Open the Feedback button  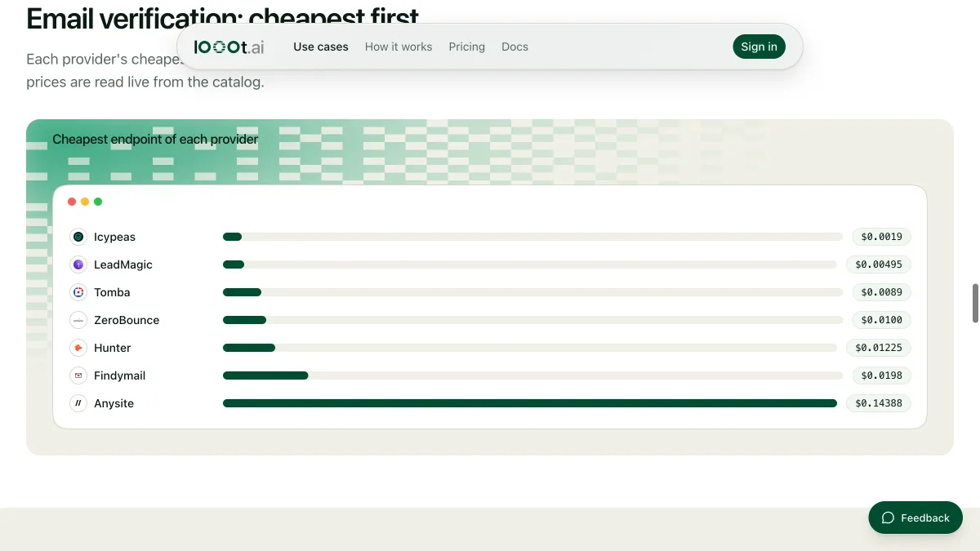click(915, 518)
